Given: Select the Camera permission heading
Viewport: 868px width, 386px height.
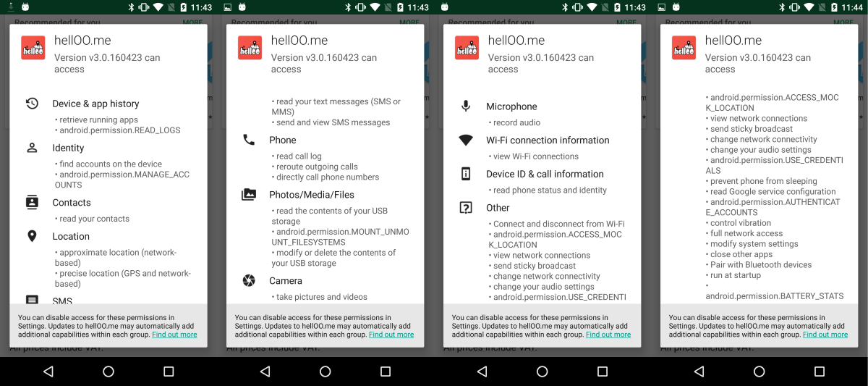Looking at the screenshot, I should click(286, 280).
